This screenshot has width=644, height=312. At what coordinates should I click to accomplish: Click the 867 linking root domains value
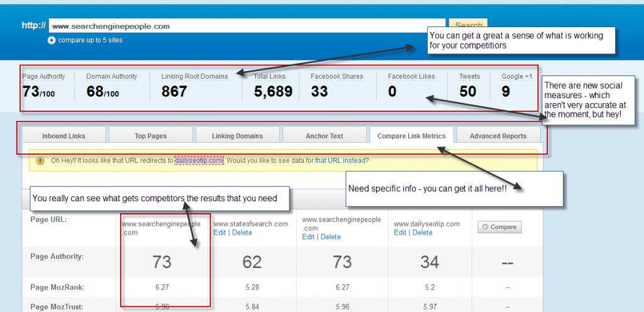174,92
